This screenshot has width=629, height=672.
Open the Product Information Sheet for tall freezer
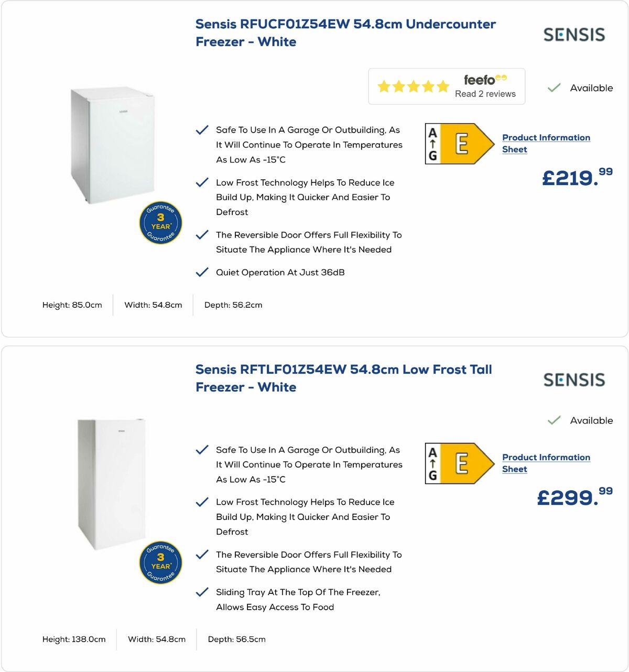546,463
